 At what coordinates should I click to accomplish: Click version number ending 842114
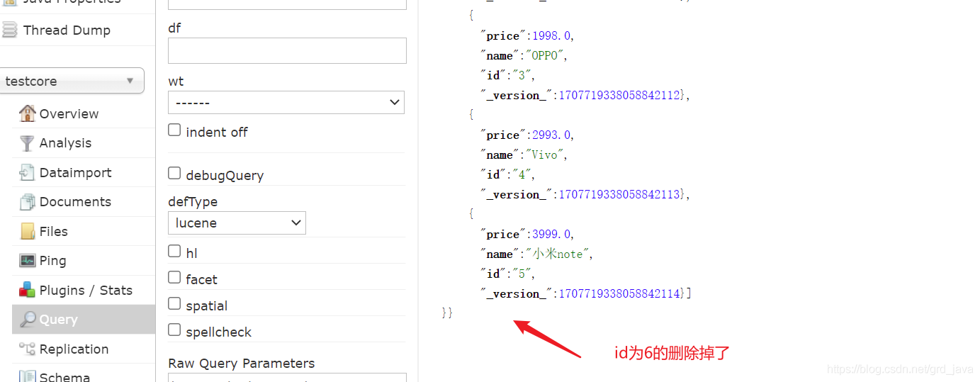coord(619,293)
